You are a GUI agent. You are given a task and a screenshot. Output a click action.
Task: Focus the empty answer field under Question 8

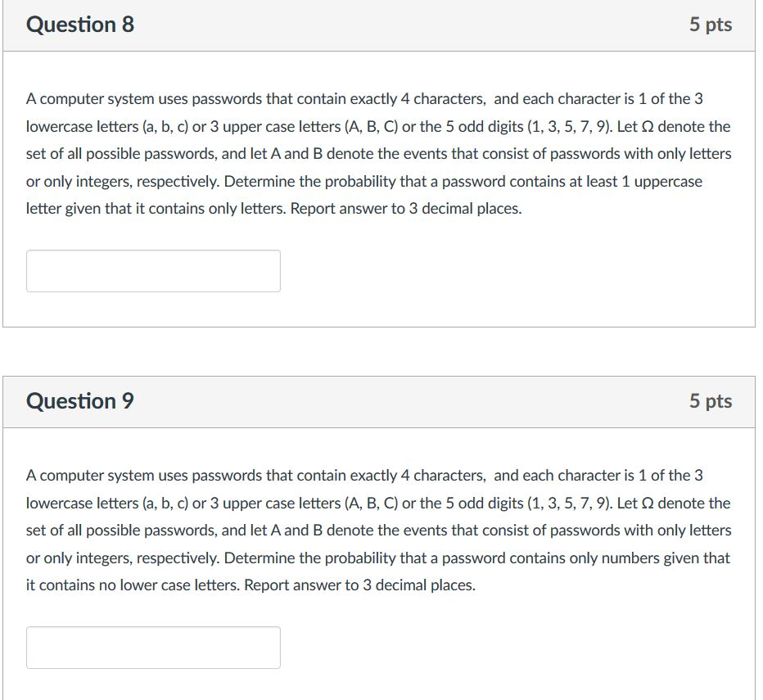(152, 270)
